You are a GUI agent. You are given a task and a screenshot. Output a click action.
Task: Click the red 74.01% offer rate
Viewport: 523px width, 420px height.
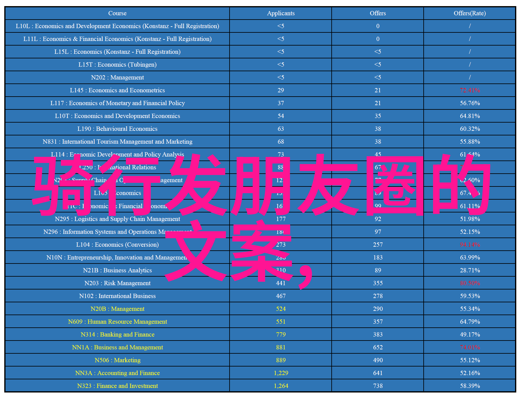coord(470,347)
